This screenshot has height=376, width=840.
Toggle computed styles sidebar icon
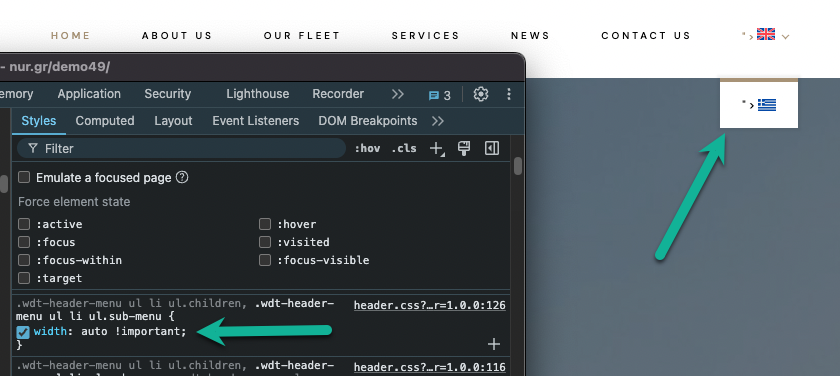[x=492, y=148]
